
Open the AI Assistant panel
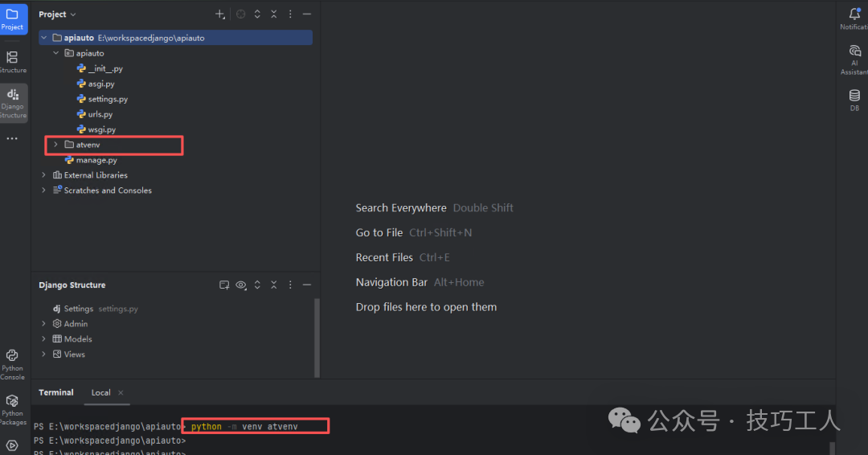tap(854, 60)
